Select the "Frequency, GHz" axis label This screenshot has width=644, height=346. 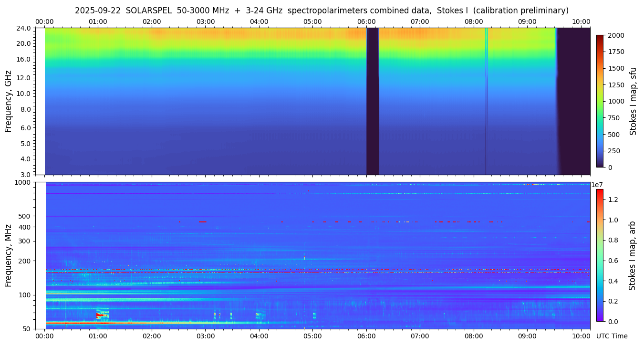[8, 102]
